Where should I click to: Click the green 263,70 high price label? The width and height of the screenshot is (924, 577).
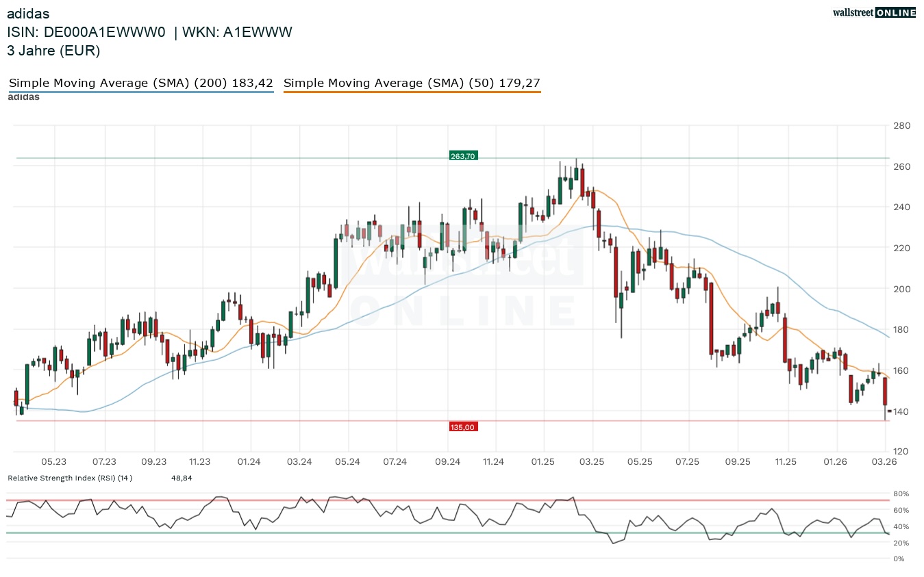(x=462, y=156)
